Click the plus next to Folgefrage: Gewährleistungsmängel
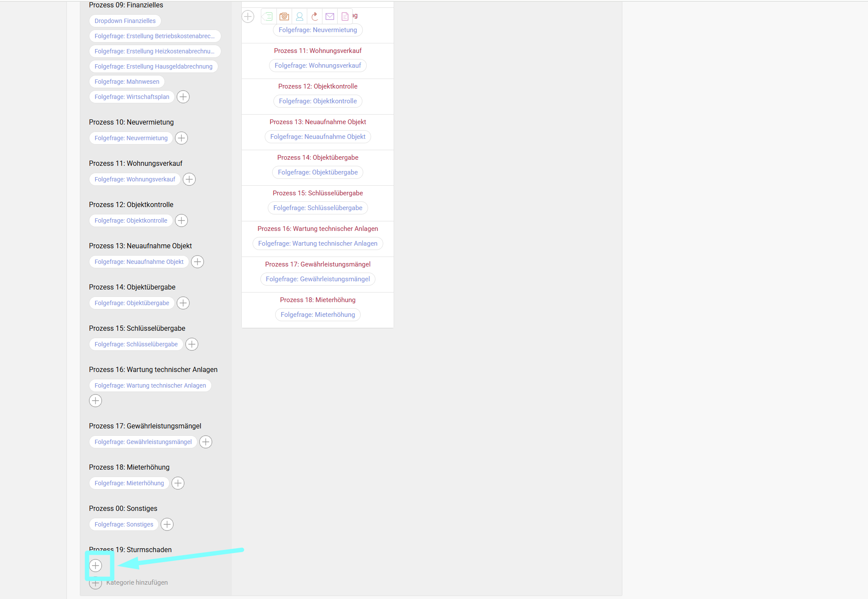Viewport: 868px width, 599px height. click(x=206, y=442)
